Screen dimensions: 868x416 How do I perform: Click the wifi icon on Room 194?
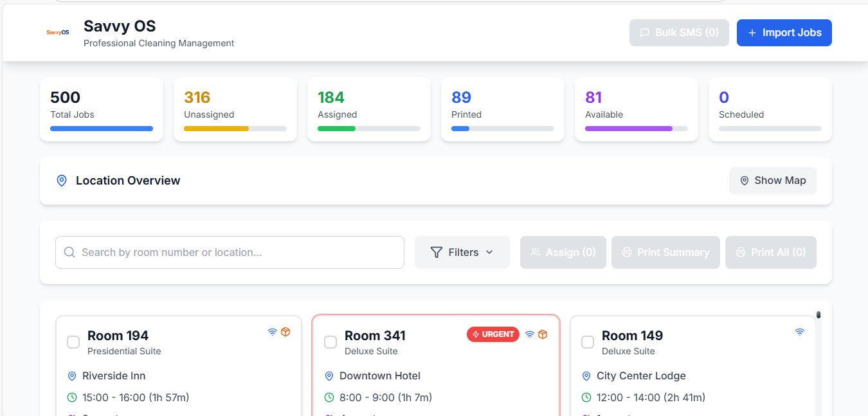coord(273,332)
